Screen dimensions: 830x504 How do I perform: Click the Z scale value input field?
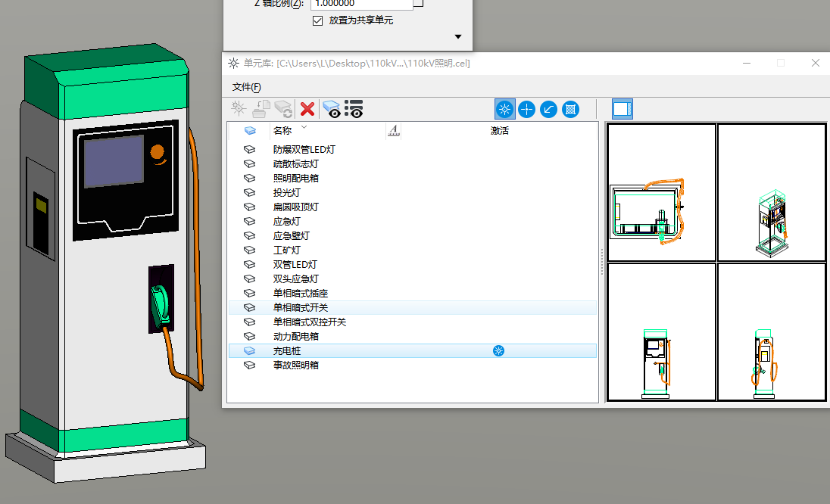pos(361,4)
